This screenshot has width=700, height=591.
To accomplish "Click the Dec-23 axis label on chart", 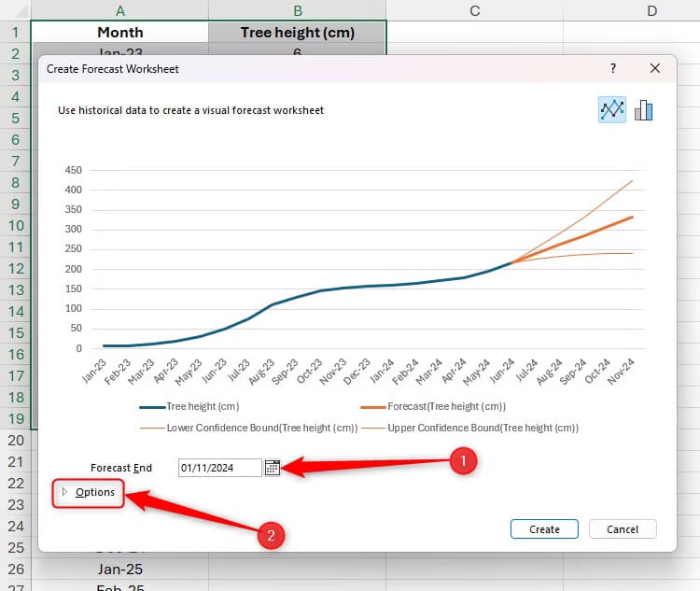I will 357,372.
